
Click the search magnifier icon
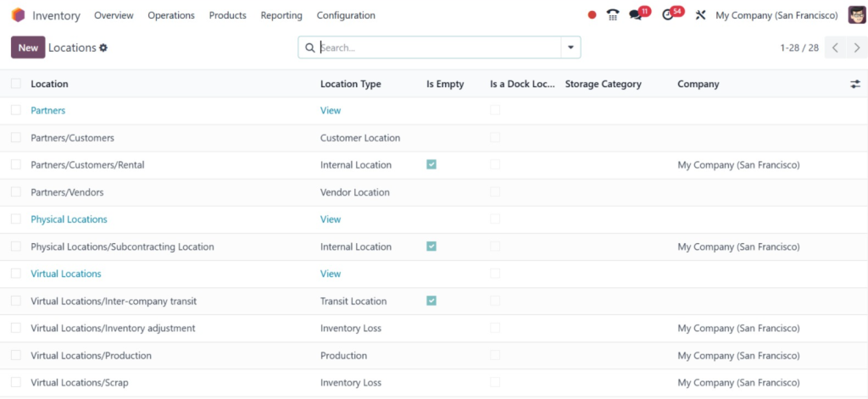click(310, 47)
